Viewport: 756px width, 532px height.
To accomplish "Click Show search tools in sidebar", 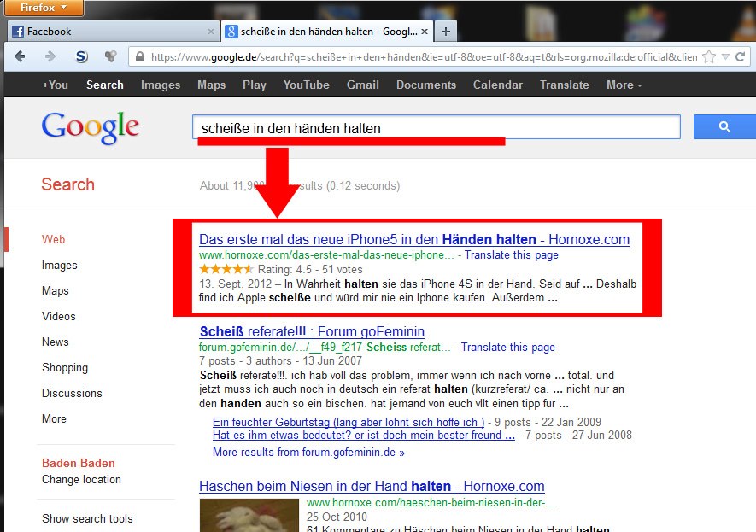I will point(87,518).
